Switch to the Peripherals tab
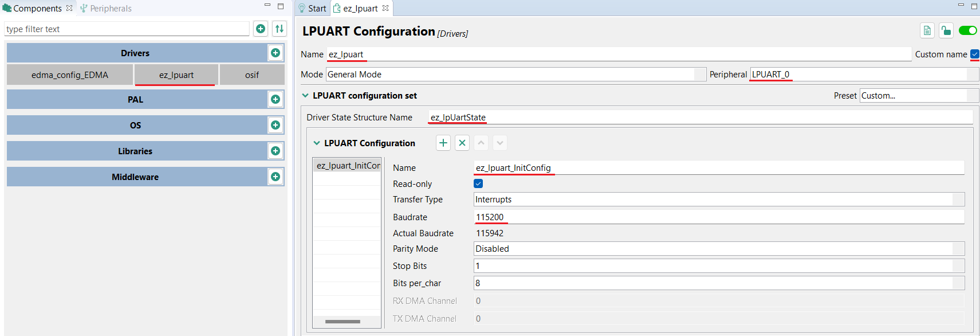The image size is (980, 336). (x=106, y=8)
